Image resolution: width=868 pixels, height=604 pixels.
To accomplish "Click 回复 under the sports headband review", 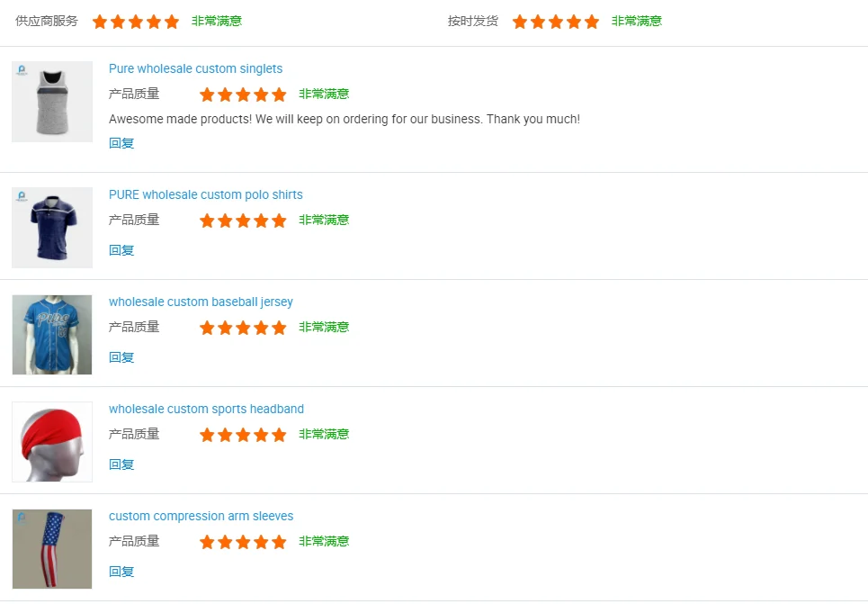I will 121,464.
